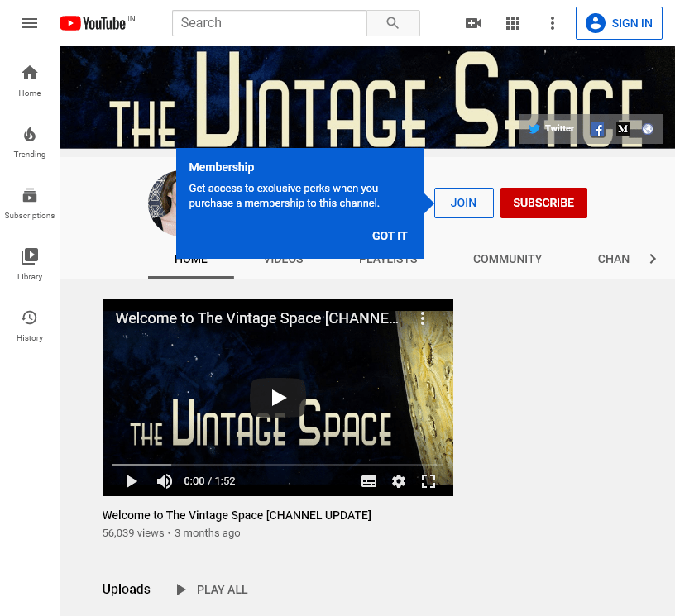675x616 pixels.
Task: Enter fullscreen on the video player
Action: click(x=428, y=481)
